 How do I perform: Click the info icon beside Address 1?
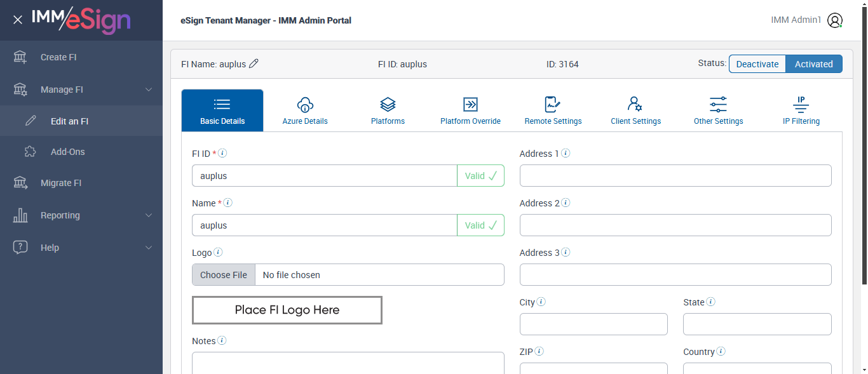pyautogui.click(x=566, y=153)
